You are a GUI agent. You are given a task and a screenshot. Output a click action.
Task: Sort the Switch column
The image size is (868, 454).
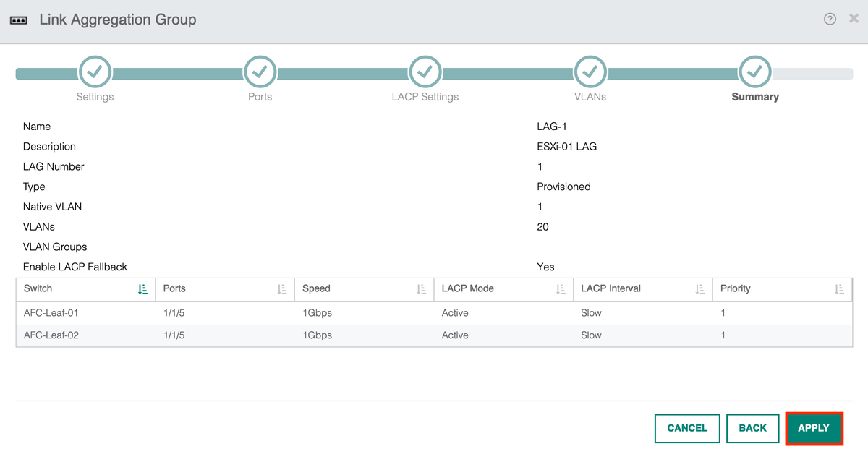142,288
